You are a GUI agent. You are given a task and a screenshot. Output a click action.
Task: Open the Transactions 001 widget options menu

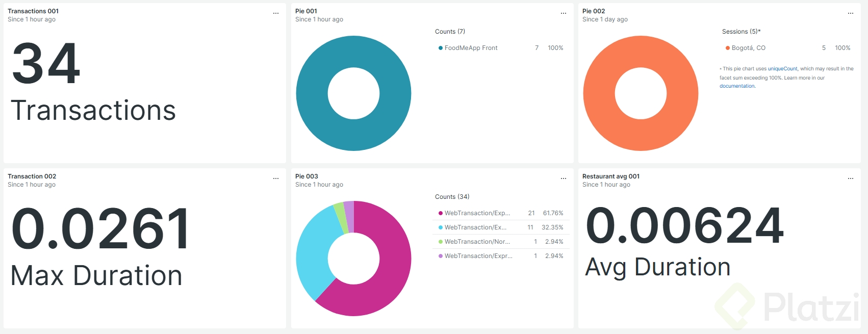[x=276, y=13]
